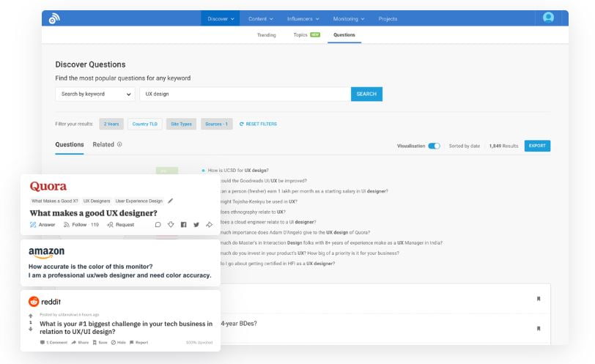
Task: Open the Sources - 1 filter
Action: pos(216,124)
